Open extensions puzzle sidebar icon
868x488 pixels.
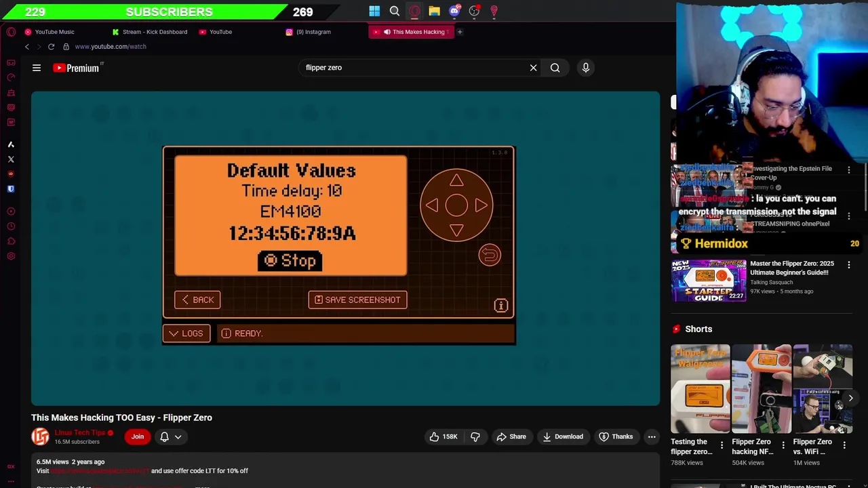click(11, 241)
